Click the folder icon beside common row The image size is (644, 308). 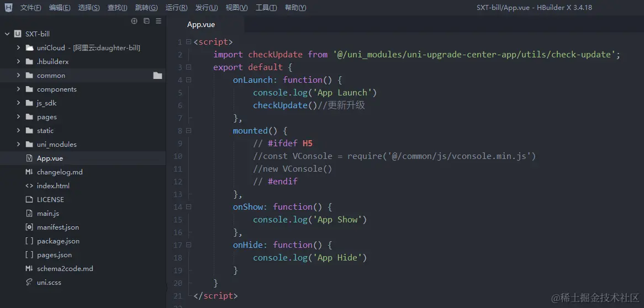[158, 76]
